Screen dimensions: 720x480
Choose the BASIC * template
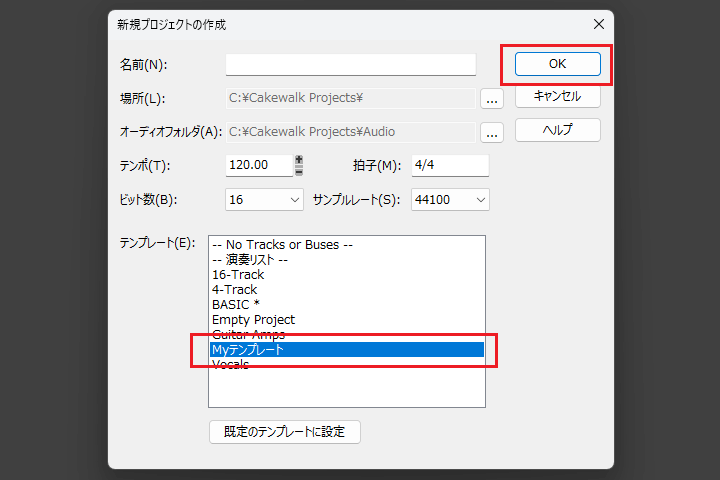236,304
